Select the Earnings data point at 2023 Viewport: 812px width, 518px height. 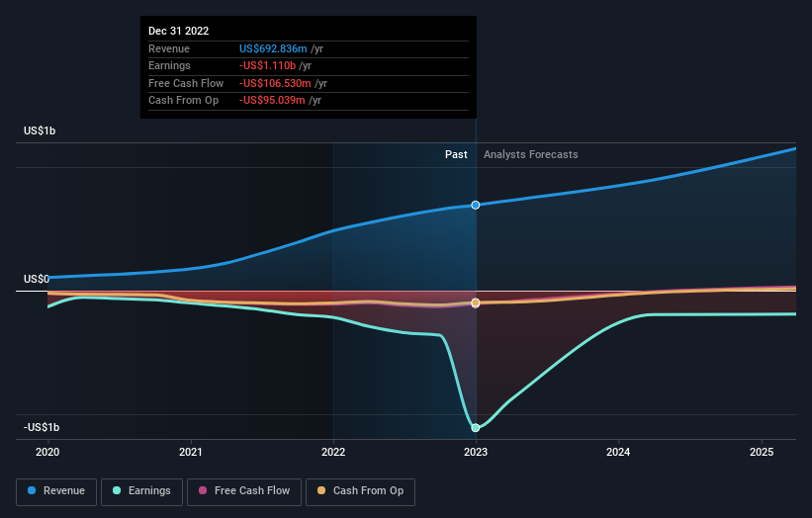[476, 428]
